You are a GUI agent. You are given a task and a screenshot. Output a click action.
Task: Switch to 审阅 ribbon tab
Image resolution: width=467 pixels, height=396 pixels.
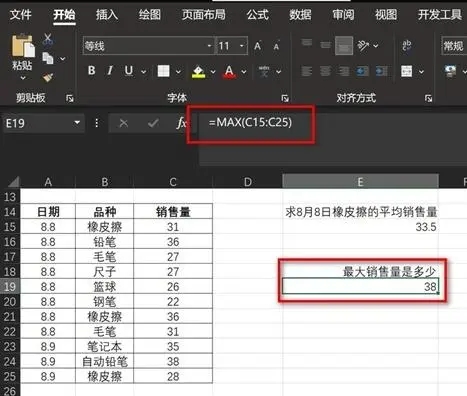(x=343, y=15)
